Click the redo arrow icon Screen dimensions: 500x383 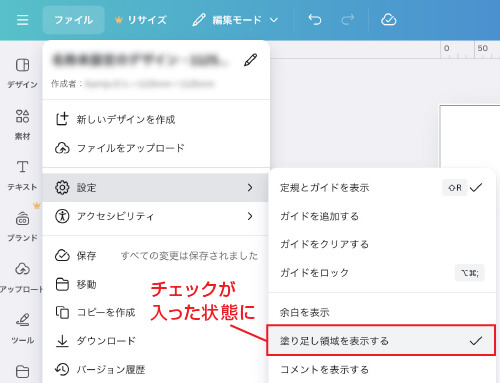click(347, 20)
